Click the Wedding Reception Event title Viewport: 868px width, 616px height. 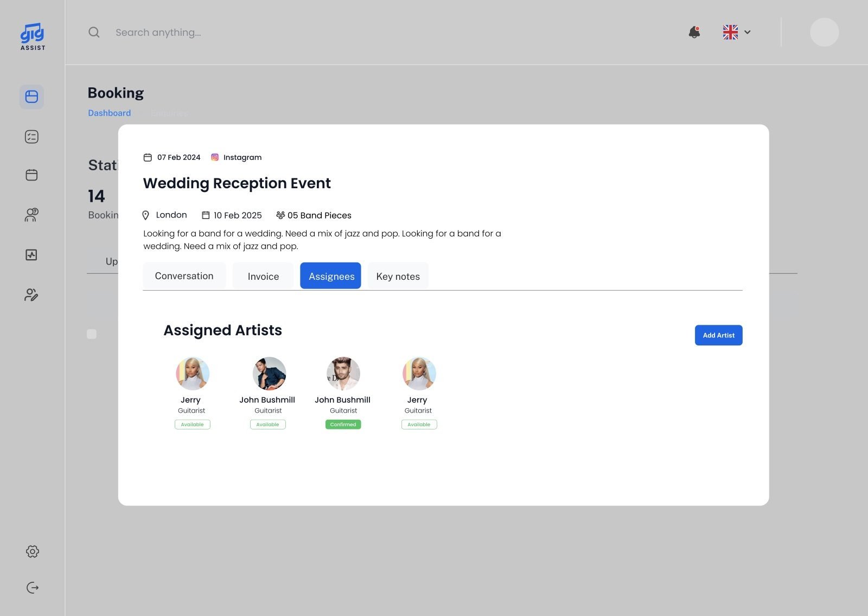pyautogui.click(x=237, y=183)
